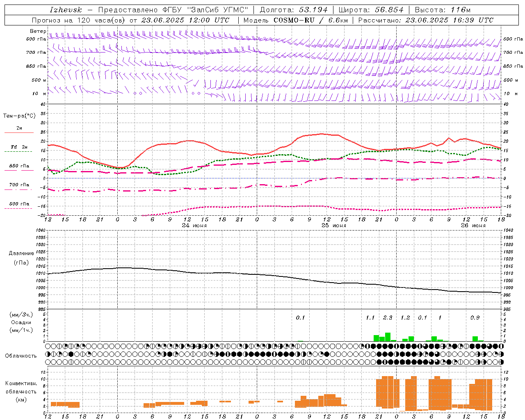
Task: Click the "26 июня" date label
Action: pyautogui.click(x=473, y=226)
